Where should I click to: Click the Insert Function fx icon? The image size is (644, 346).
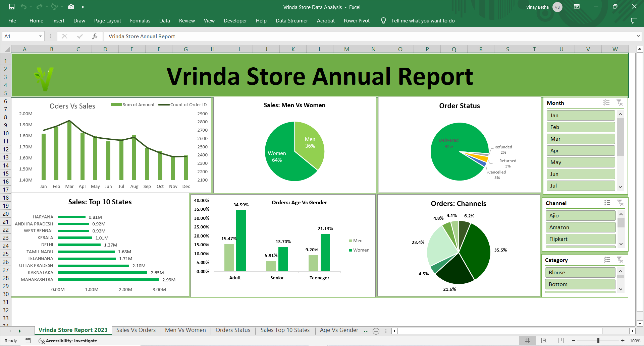pyautogui.click(x=95, y=36)
